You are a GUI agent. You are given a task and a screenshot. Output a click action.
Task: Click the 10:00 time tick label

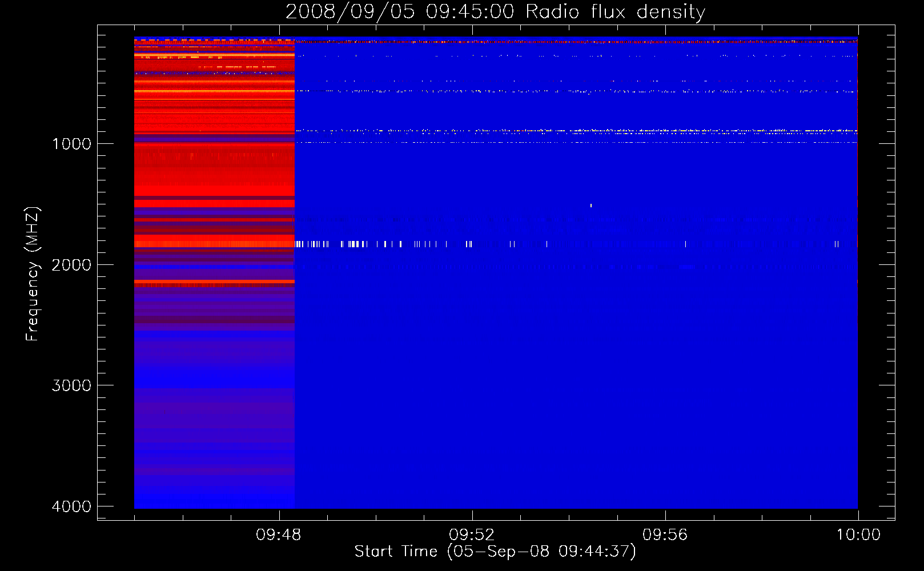point(858,535)
